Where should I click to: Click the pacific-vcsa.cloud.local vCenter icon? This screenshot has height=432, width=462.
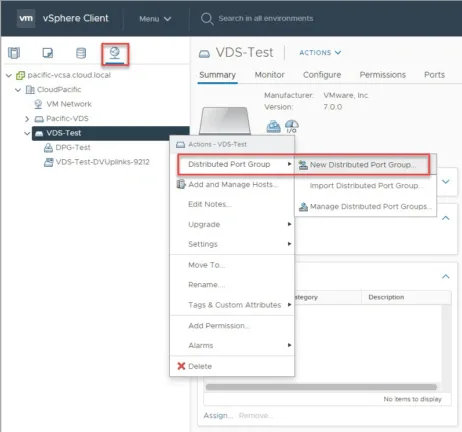coord(20,75)
